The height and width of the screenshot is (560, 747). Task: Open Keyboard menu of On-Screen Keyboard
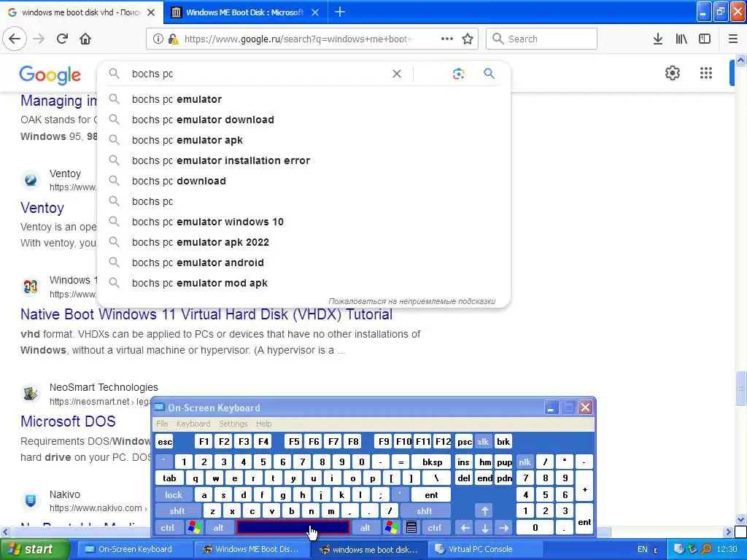coord(193,424)
